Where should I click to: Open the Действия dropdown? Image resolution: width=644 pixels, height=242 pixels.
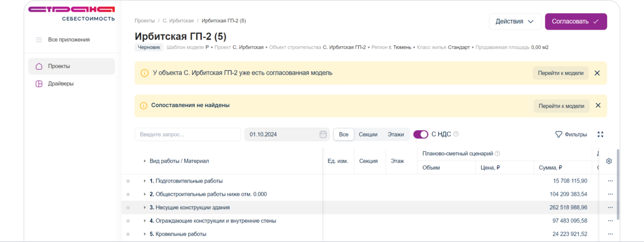click(x=515, y=21)
